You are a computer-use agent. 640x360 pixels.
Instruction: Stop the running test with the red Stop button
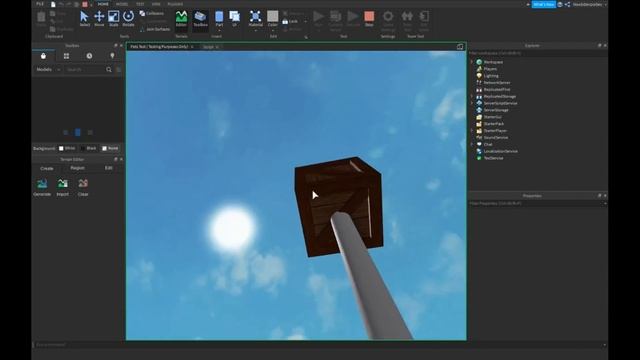point(369,19)
